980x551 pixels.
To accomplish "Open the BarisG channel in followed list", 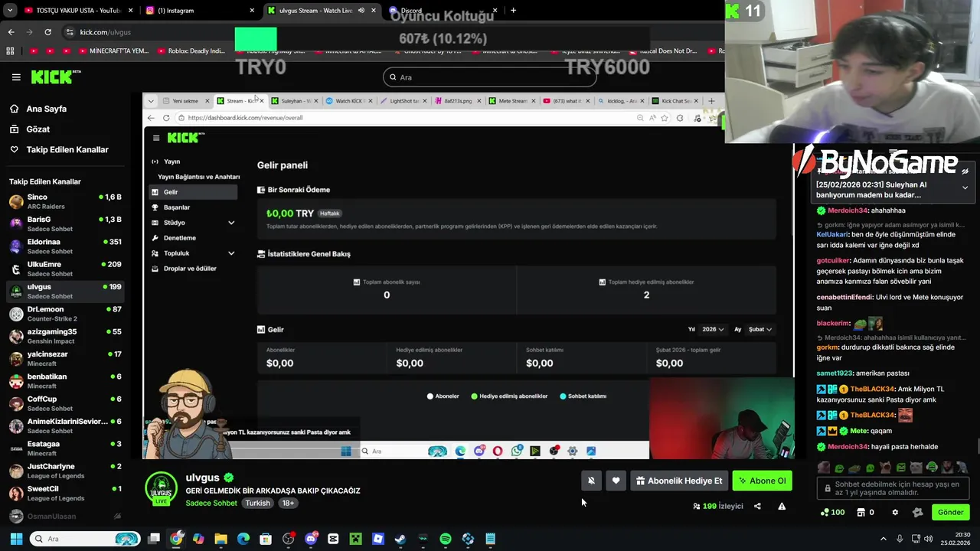I will [65, 224].
